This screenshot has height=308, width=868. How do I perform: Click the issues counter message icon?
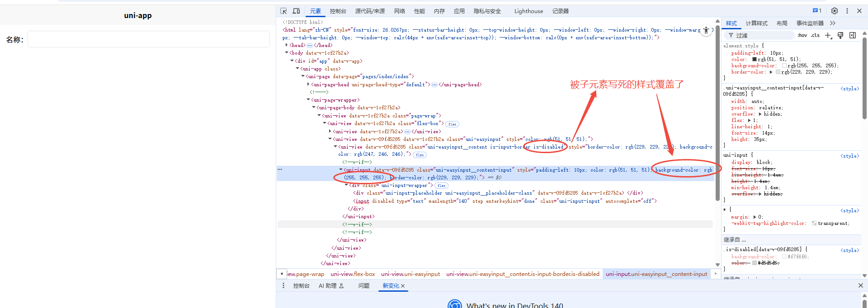point(817,11)
